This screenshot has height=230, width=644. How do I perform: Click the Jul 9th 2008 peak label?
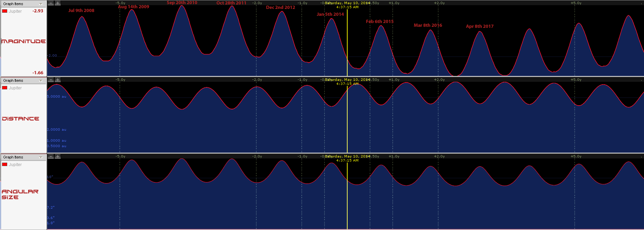(81, 11)
